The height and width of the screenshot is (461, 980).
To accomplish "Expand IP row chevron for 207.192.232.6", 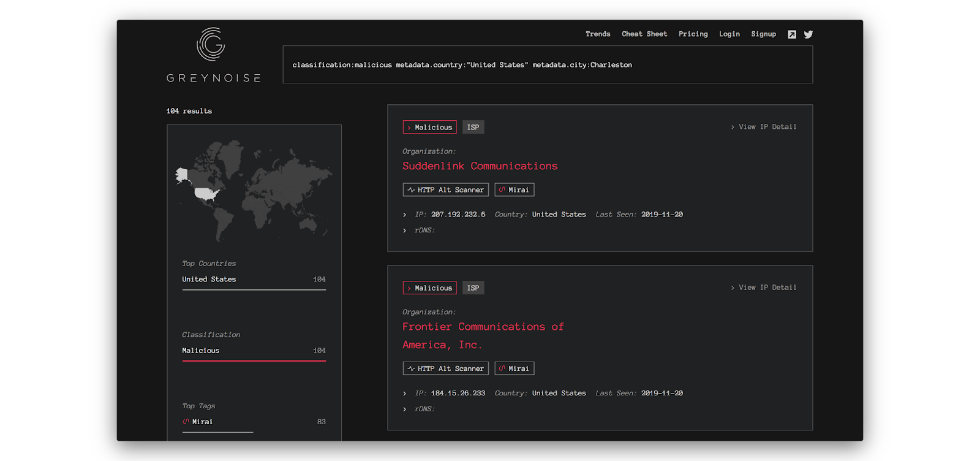I will [405, 215].
